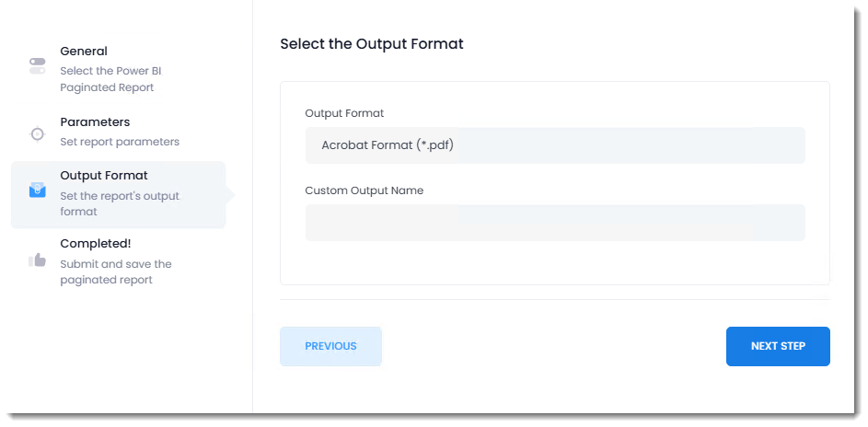
Task: Jump to the Completed! step
Action: pyautogui.click(x=96, y=244)
